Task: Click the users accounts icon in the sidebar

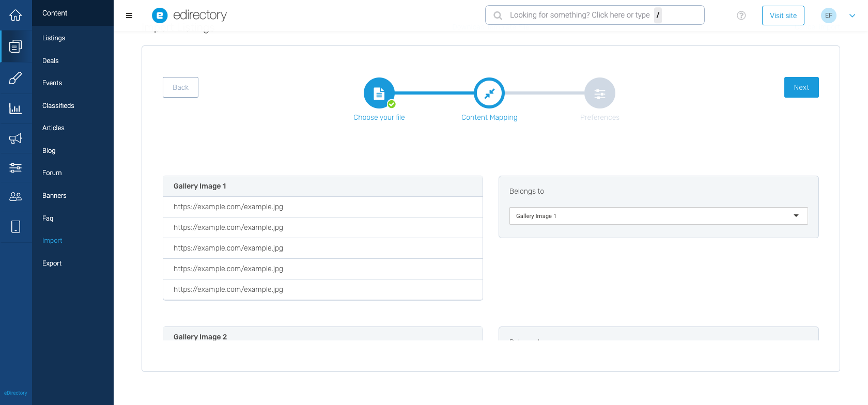Action: coord(16,197)
